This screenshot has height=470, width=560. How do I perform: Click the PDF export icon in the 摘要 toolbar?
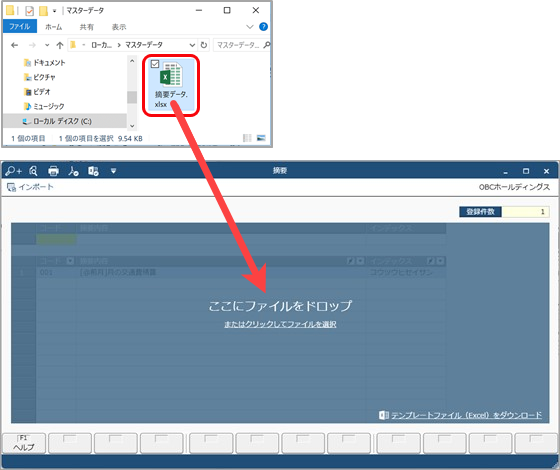73,171
